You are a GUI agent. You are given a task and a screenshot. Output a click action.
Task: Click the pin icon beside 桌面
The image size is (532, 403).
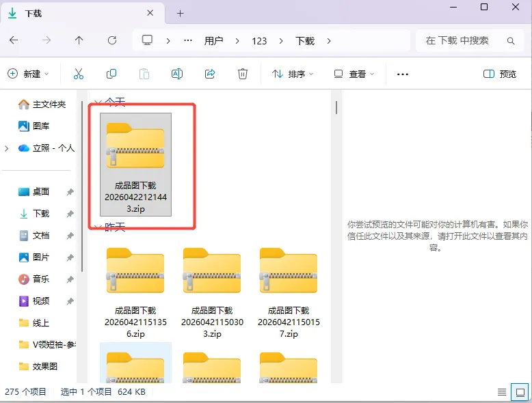70,192
